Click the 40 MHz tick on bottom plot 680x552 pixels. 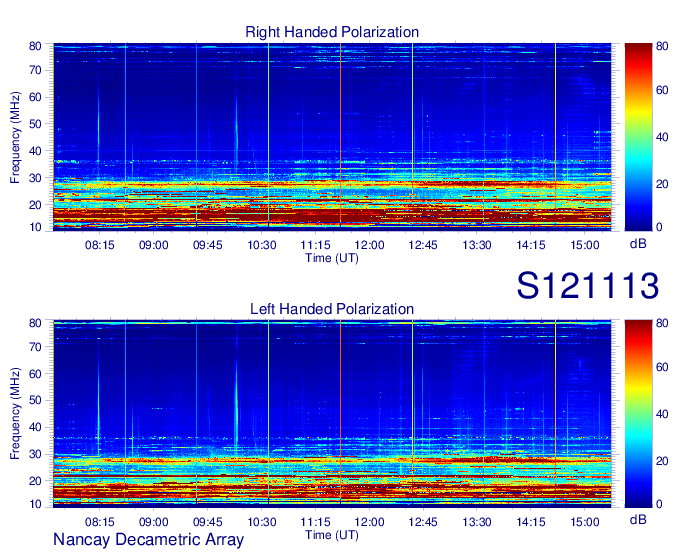[x=35, y=427]
